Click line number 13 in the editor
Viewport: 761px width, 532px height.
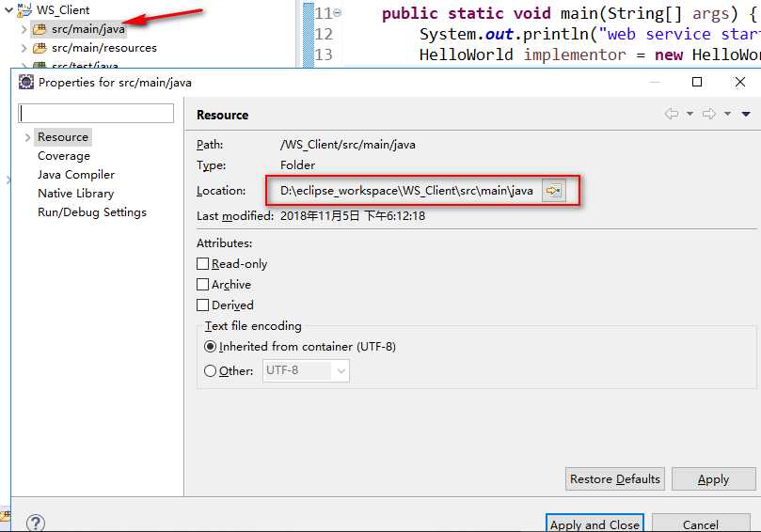click(324, 55)
